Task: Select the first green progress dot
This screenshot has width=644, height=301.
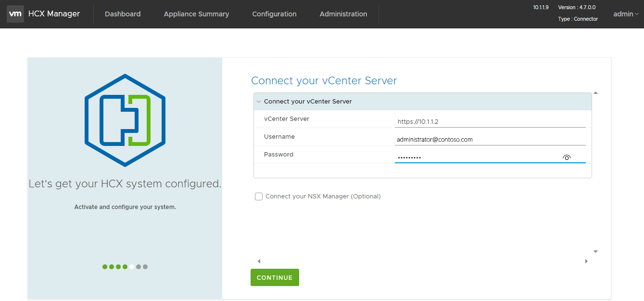Action: 105,267
